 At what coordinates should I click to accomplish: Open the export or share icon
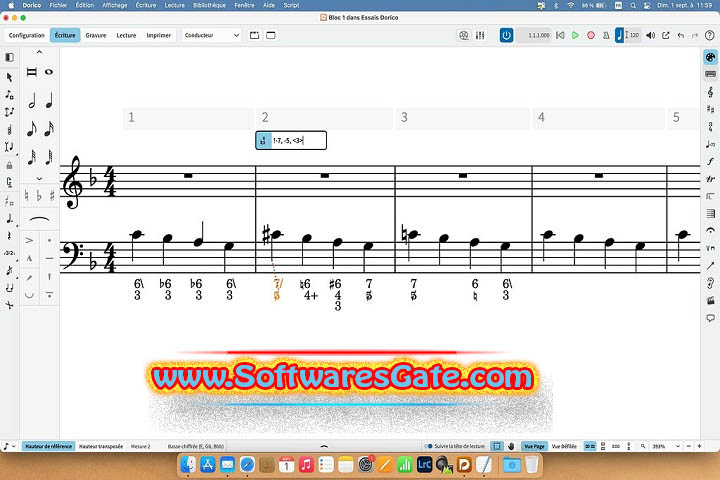click(665, 35)
